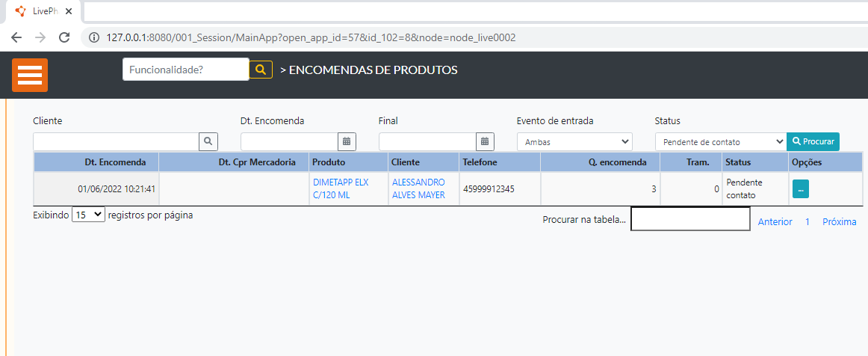Viewport: 868px width, 356px height.
Task: Open the DIMETAPP ELX C/120 ML product link
Action: click(x=341, y=188)
